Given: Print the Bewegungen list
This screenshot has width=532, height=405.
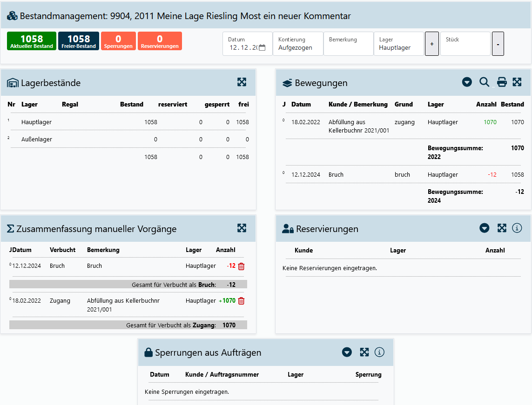Looking at the screenshot, I should pyautogui.click(x=501, y=82).
